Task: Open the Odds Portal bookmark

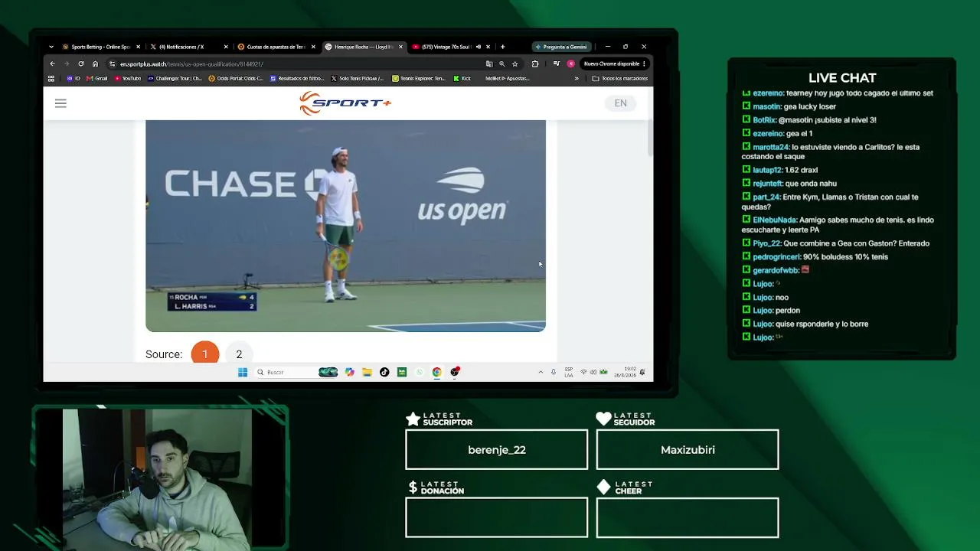Action: pyautogui.click(x=236, y=78)
